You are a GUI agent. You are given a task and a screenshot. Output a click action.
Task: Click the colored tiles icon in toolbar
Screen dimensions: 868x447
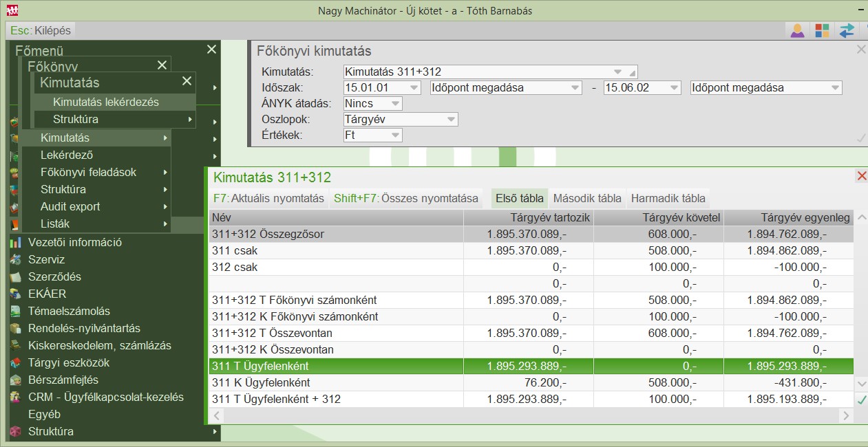(x=822, y=30)
